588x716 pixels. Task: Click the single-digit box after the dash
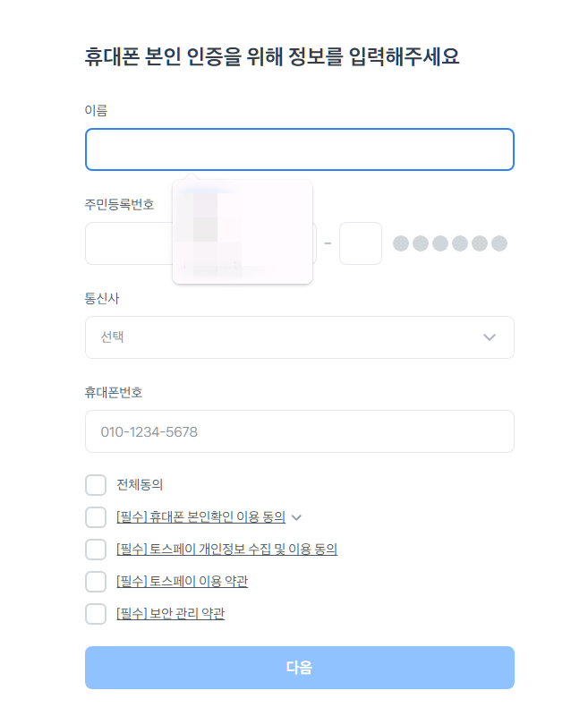361,243
